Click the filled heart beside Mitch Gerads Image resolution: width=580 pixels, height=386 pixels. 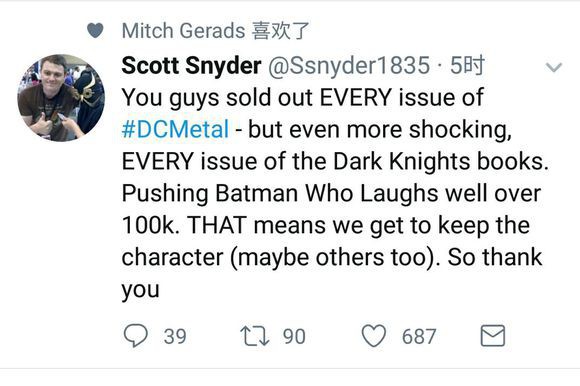(x=95, y=30)
